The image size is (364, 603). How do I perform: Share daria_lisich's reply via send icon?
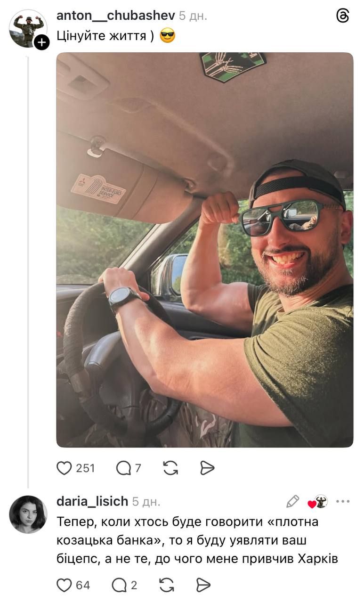coord(203,585)
